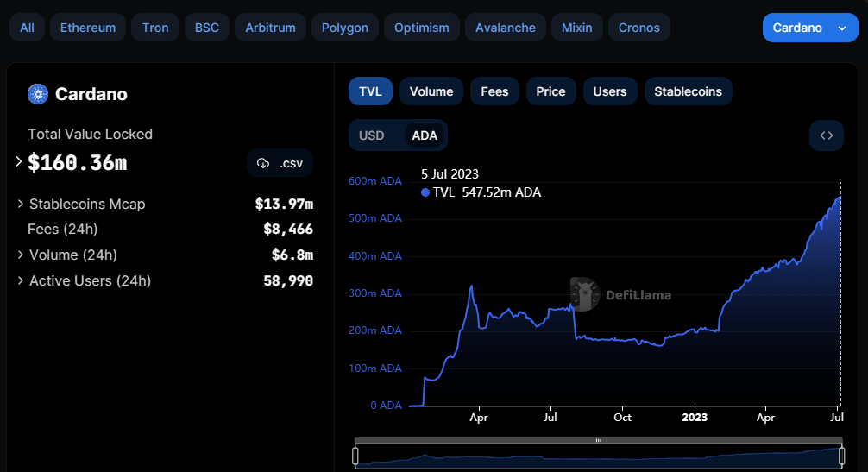The height and width of the screenshot is (472, 868).
Task: Switch to the Users chart tab
Action: [610, 91]
